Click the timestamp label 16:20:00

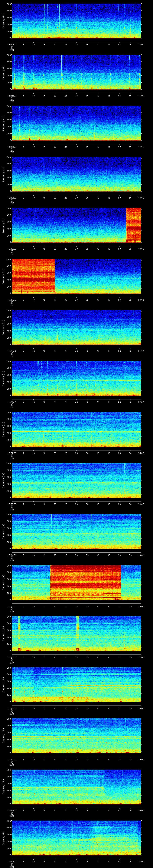pyautogui.click(x=12, y=351)
